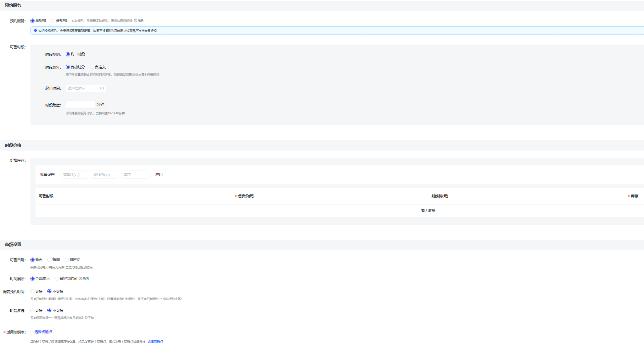Viewport: 644px width, 348px height.
Task: Open the 创建核销点 link
Action: [155, 341]
